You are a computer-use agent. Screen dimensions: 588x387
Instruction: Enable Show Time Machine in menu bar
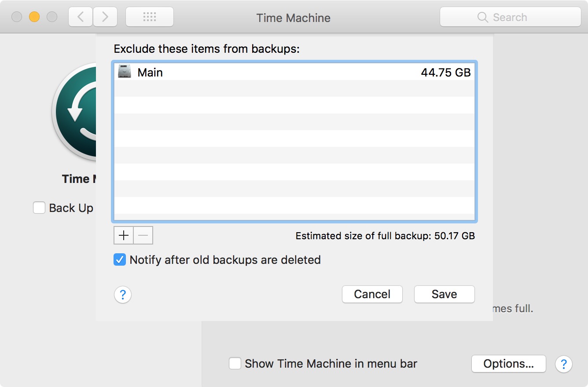(235, 364)
